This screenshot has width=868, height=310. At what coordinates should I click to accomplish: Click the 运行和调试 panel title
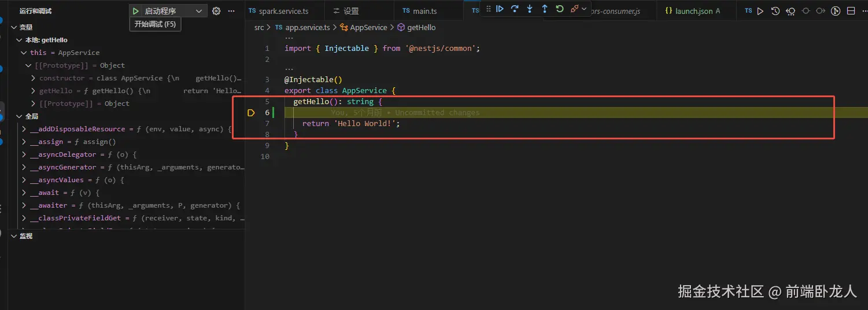[x=36, y=11]
